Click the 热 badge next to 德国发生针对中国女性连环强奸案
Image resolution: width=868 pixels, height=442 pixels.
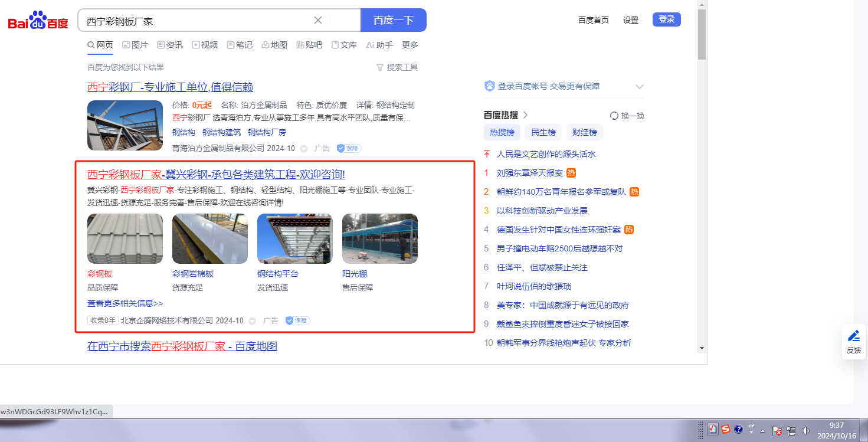(x=629, y=230)
